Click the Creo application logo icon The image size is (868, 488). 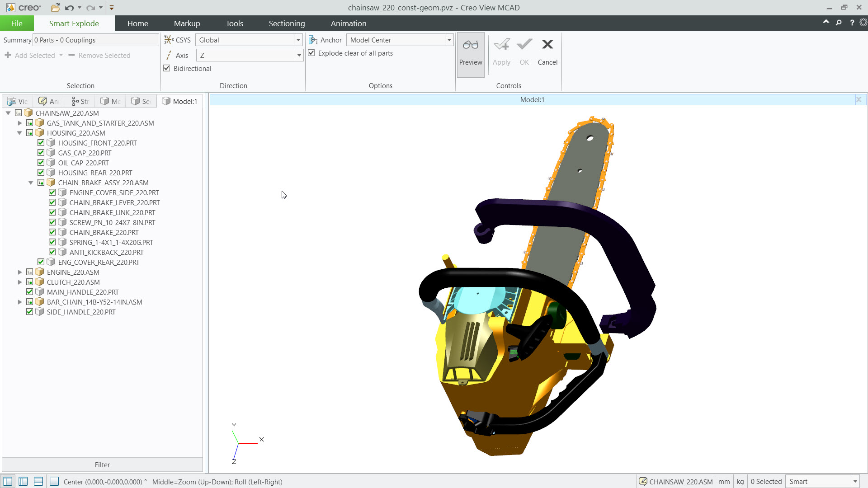pyautogui.click(x=10, y=8)
